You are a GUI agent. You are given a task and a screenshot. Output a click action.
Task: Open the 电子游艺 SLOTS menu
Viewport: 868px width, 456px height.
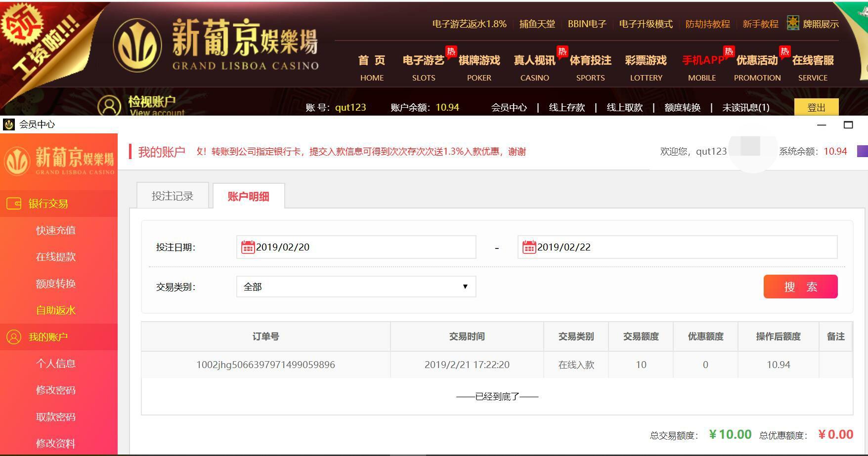click(x=424, y=68)
